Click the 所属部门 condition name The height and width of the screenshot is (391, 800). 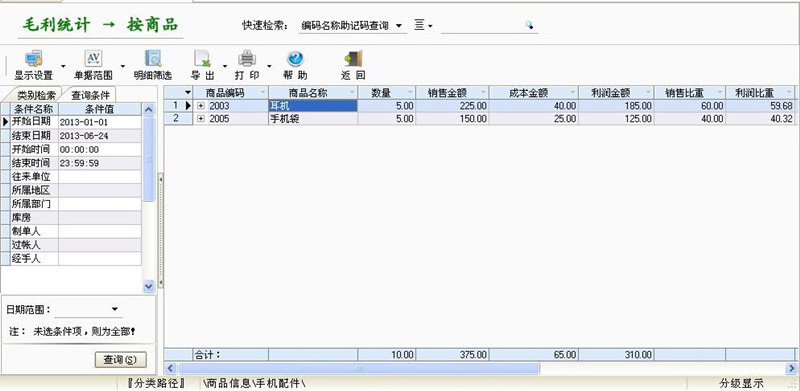[x=31, y=204]
